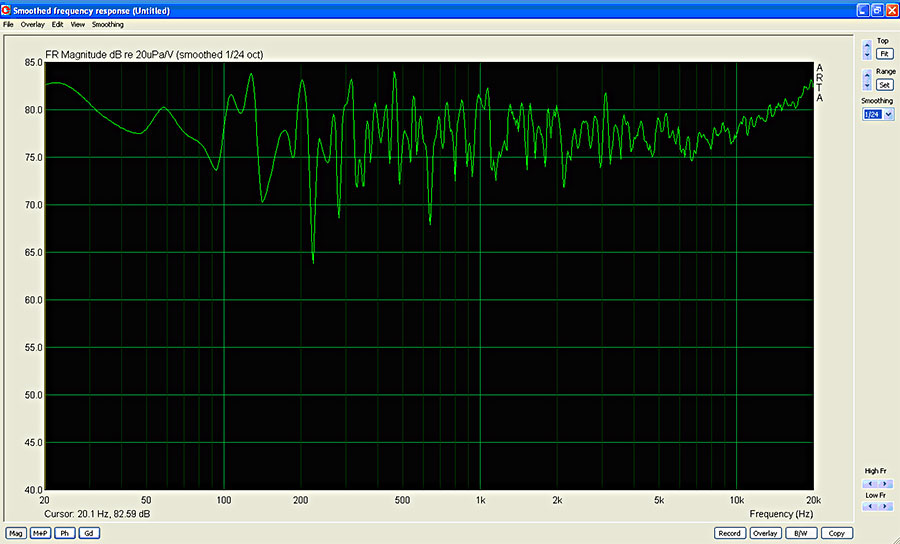Image resolution: width=900 pixels, height=544 pixels.
Task: Minimize the Smoothed frequency response window
Action: [x=863, y=10]
